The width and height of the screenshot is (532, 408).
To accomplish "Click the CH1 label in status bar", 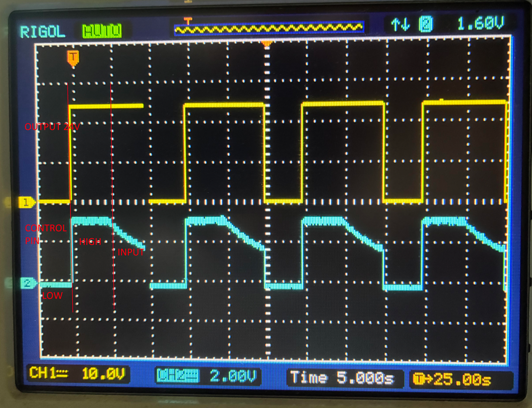I will point(48,373).
